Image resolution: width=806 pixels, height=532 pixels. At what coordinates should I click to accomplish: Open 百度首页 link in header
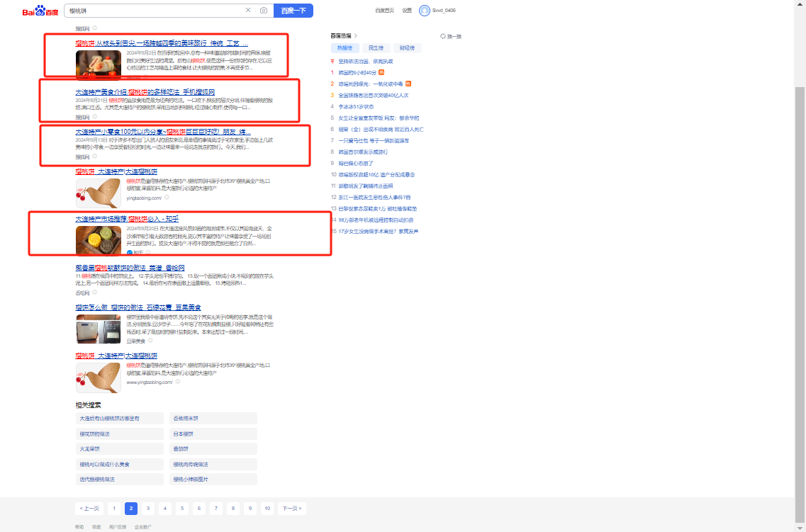click(x=385, y=11)
